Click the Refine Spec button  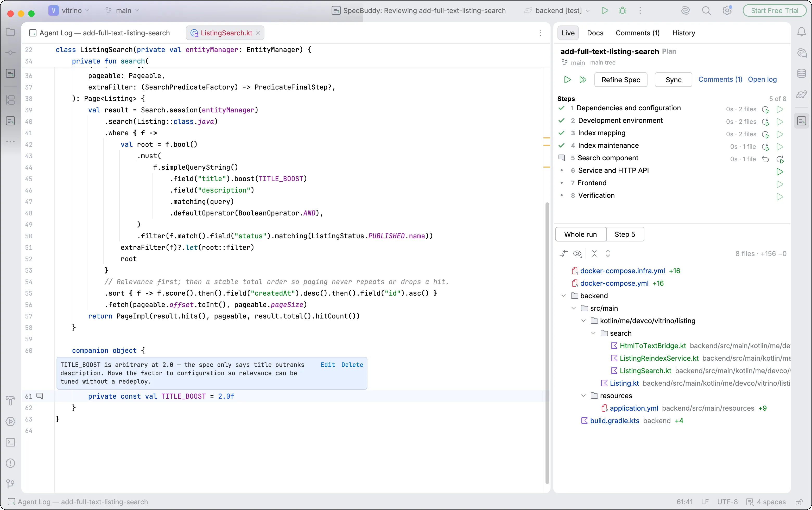point(620,80)
